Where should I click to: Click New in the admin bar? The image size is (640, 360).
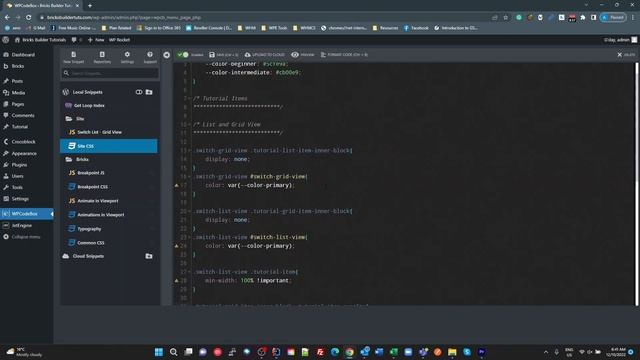coord(96,40)
